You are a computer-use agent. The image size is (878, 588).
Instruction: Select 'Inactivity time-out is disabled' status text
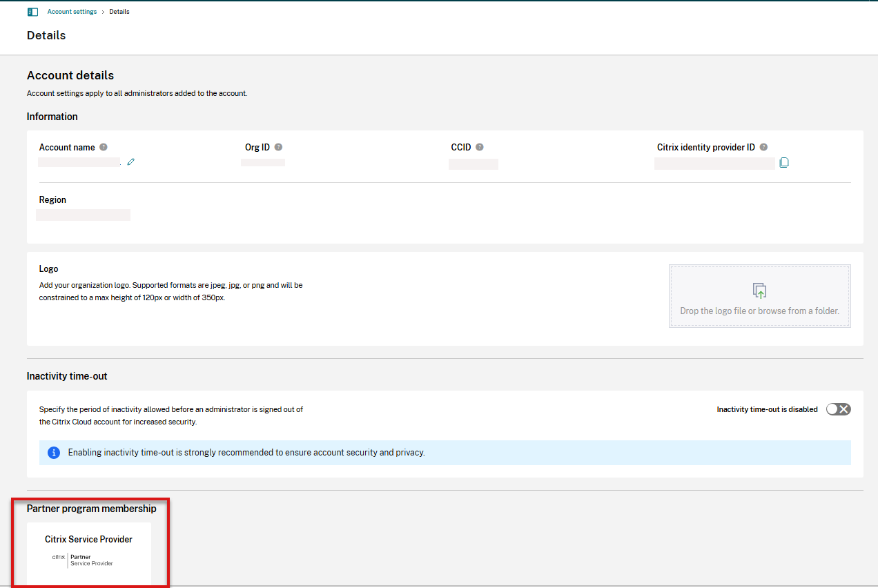767,409
